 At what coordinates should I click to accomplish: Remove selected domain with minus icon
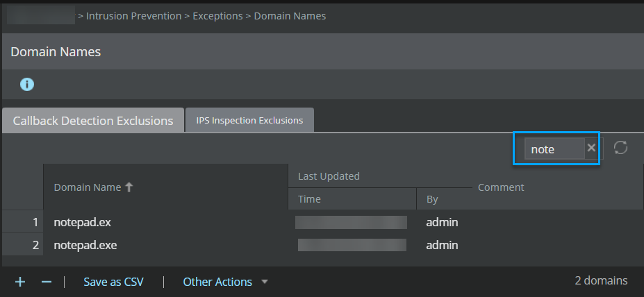click(x=47, y=282)
